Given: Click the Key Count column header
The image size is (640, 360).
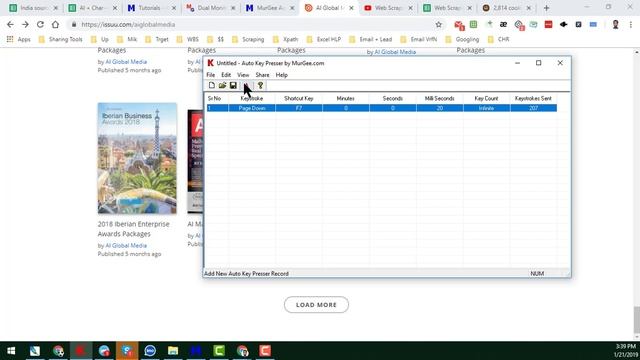Looking at the screenshot, I should tap(487, 98).
